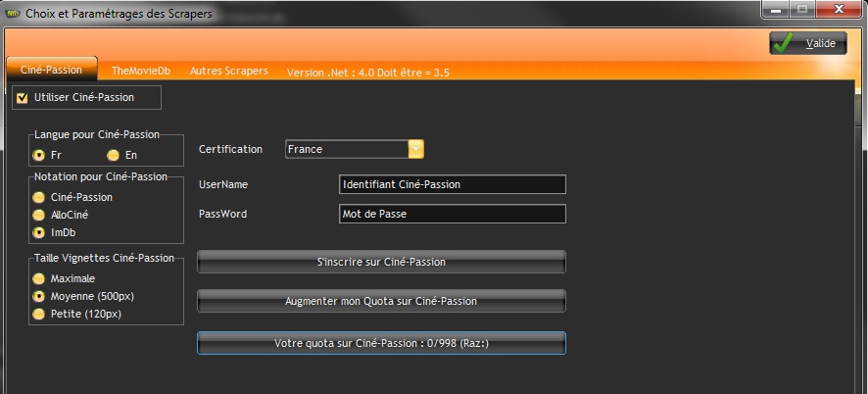Expand the Certification dropdown arrow

pyautogui.click(x=416, y=149)
